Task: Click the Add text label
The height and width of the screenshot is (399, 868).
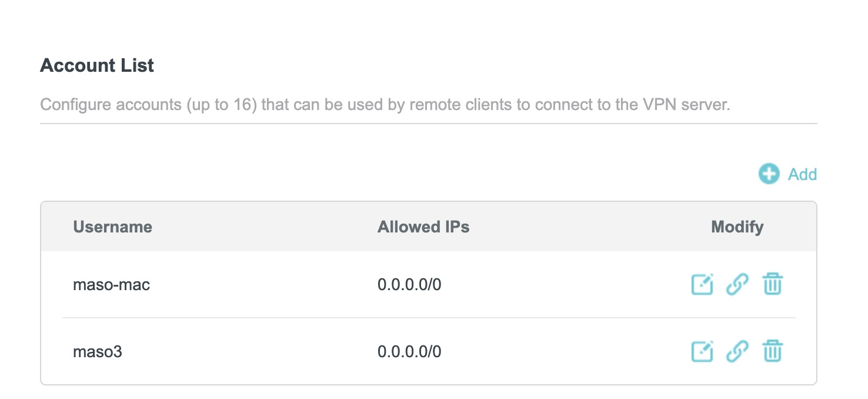Action: (x=802, y=174)
